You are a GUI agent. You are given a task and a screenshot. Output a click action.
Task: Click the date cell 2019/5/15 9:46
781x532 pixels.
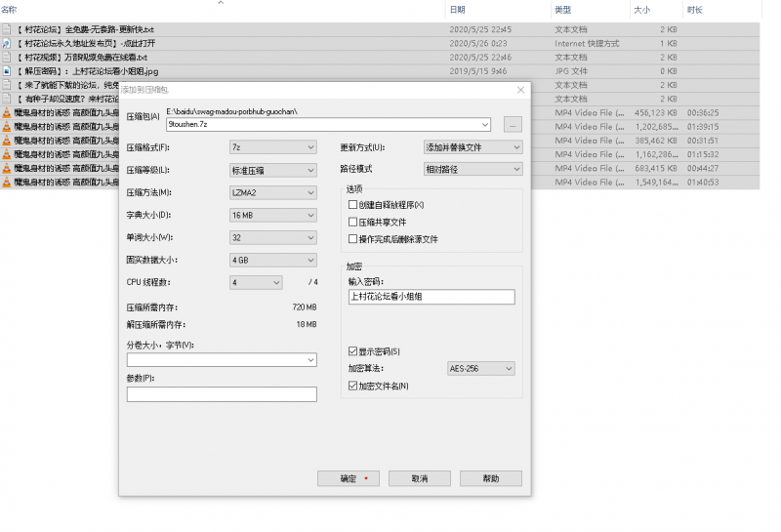pyautogui.click(x=478, y=71)
